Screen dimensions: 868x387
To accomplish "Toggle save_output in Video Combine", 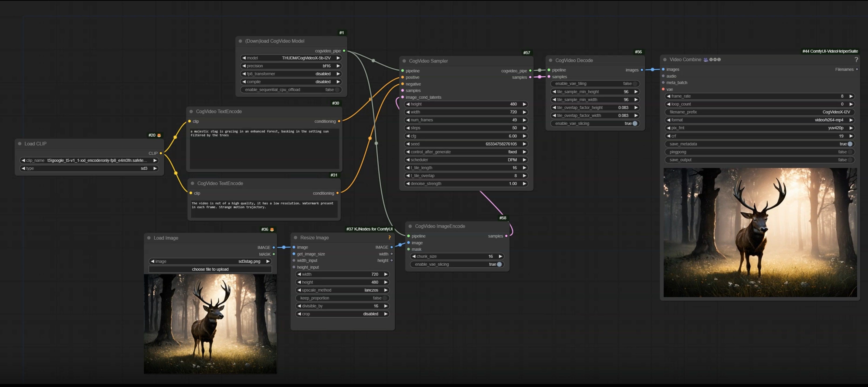I will click(759, 160).
